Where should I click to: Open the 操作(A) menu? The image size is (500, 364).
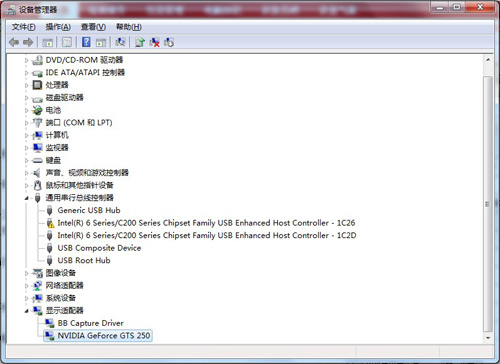[58, 27]
